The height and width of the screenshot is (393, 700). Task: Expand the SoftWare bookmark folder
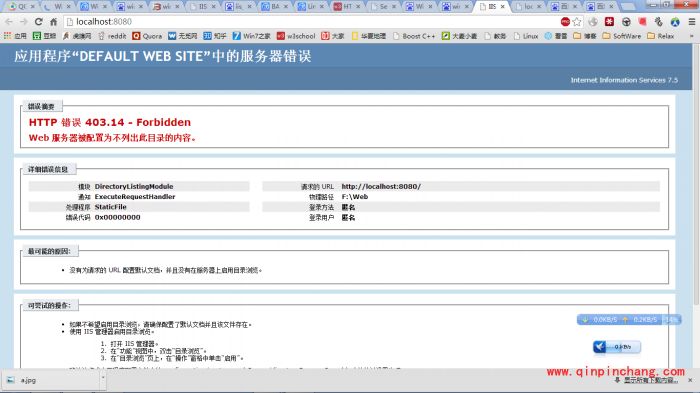(621, 36)
